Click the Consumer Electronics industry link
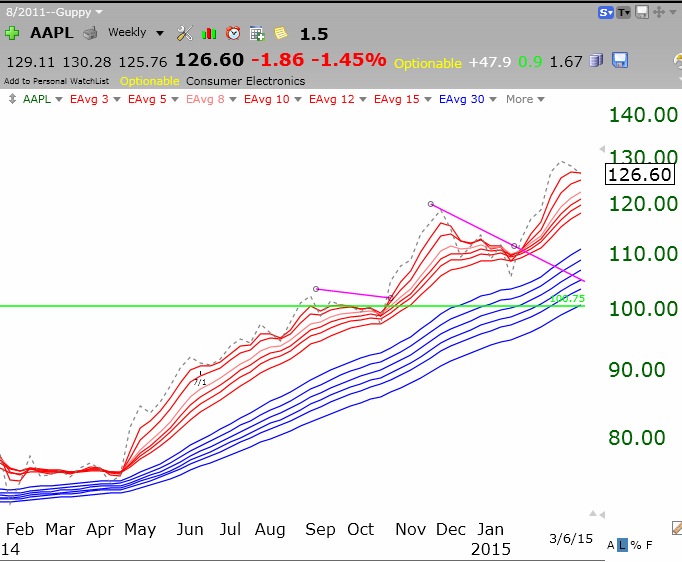The height and width of the screenshot is (562, 682). [245, 81]
